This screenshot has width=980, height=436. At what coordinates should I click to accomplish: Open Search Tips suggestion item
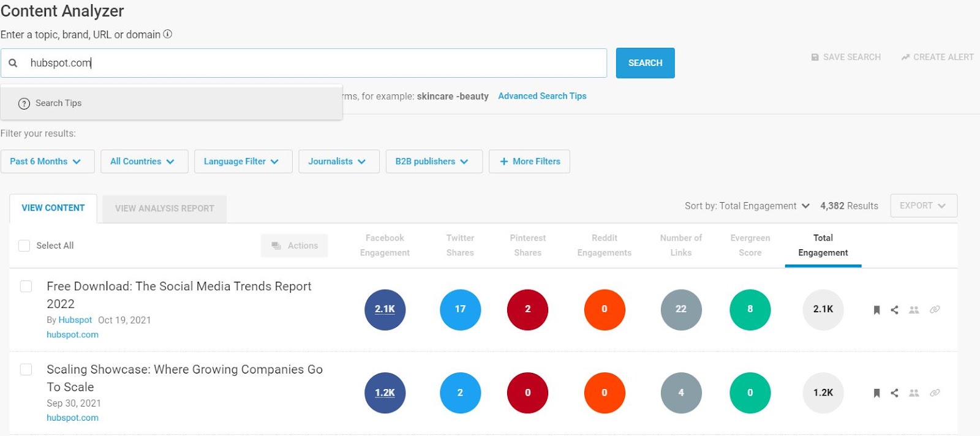(x=171, y=103)
